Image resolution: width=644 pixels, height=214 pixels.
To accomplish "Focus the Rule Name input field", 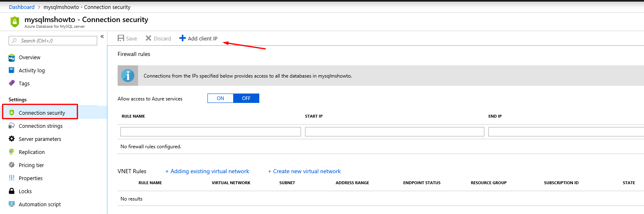I will coord(211,132).
